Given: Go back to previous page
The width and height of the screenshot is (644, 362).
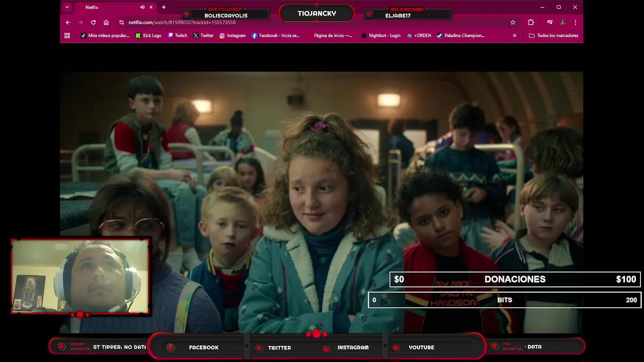Looking at the screenshot, I should 68,22.
